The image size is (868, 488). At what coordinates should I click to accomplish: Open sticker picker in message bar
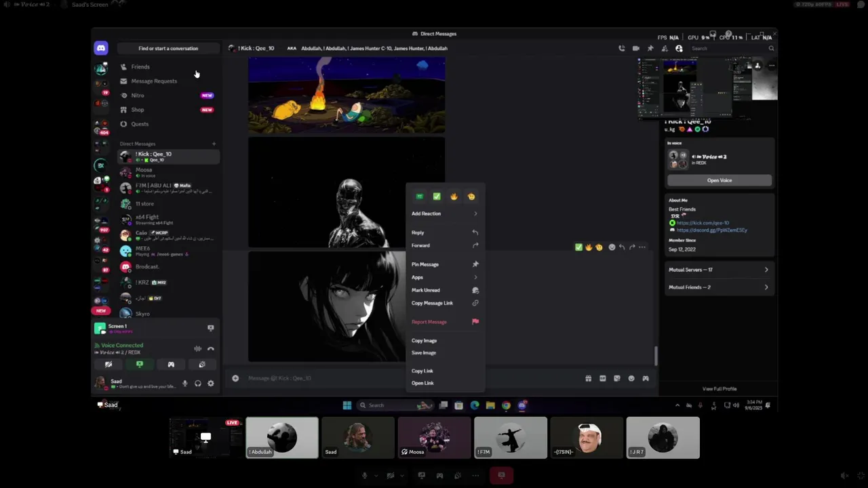pyautogui.click(x=616, y=378)
